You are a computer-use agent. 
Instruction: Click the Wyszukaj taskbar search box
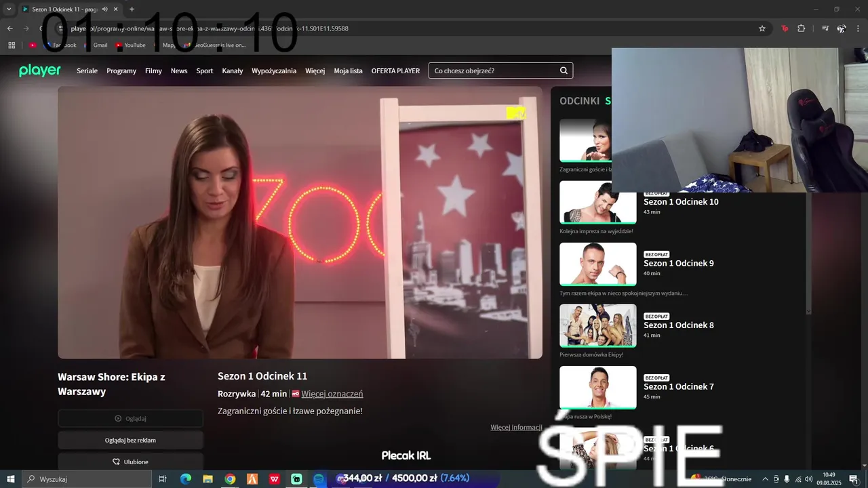87,479
